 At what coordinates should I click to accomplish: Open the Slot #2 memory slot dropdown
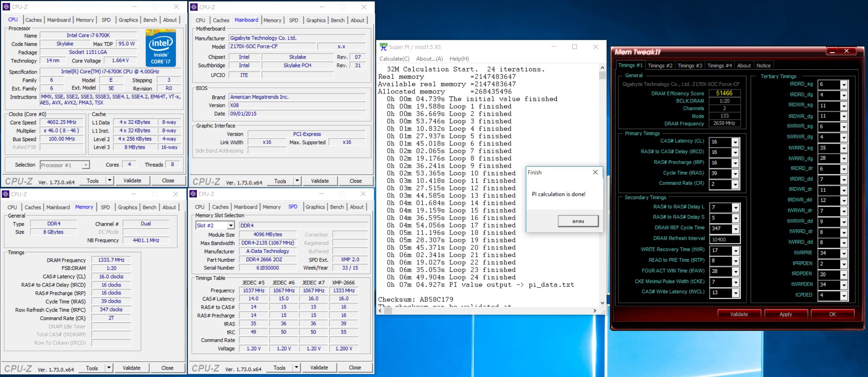coord(231,225)
